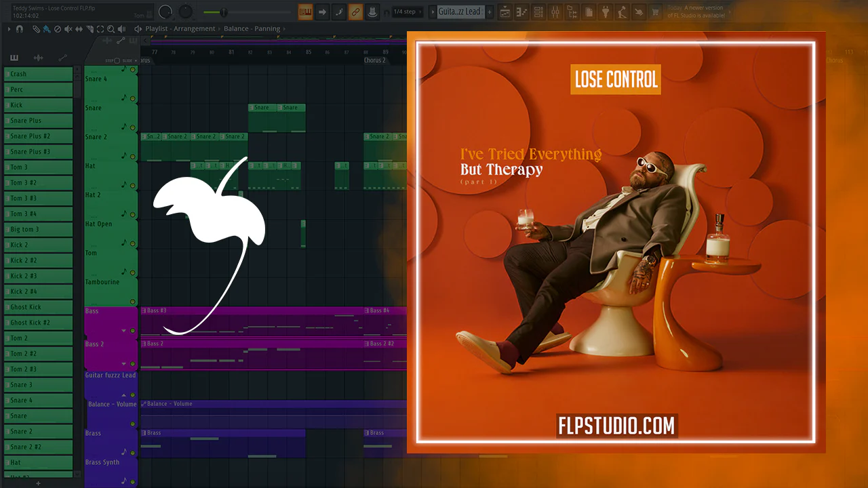Open the Playlist view icon
The width and height of the screenshot is (868, 488).
505,12
